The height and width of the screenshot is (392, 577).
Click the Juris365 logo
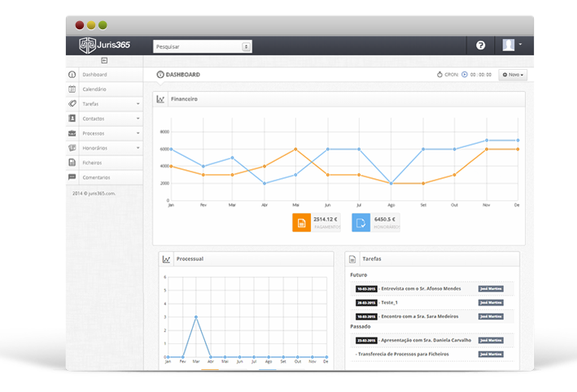(x=103, y=46)
